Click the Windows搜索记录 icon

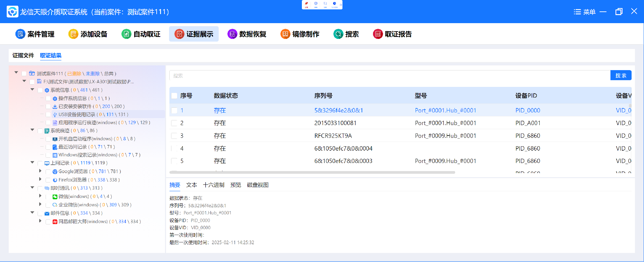click(x=55, y=155)
